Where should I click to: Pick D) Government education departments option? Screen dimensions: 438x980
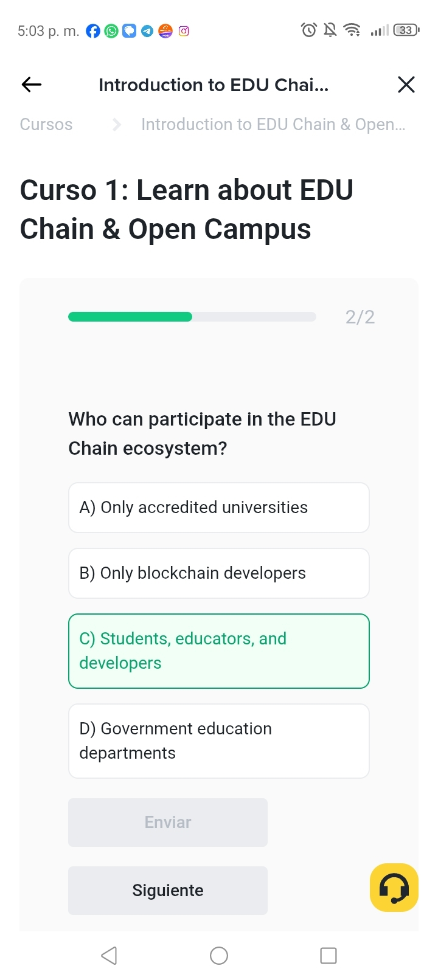tap(219, 741)
